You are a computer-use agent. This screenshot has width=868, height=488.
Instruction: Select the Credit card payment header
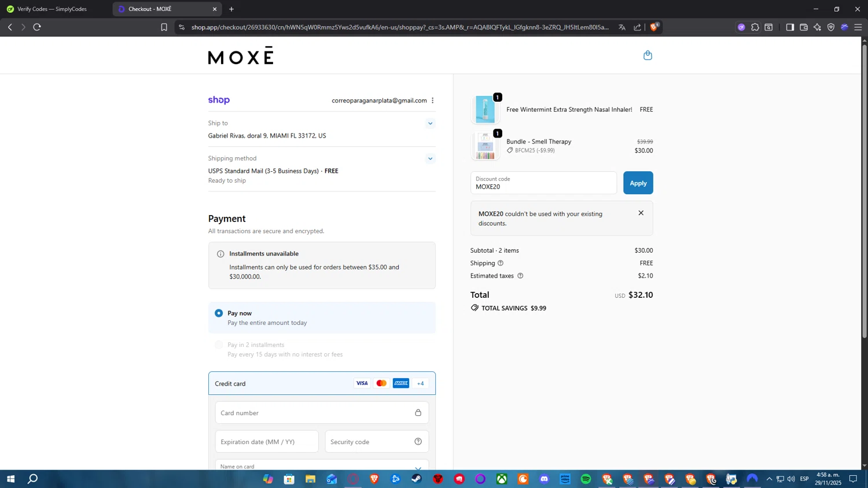(322, 383)
